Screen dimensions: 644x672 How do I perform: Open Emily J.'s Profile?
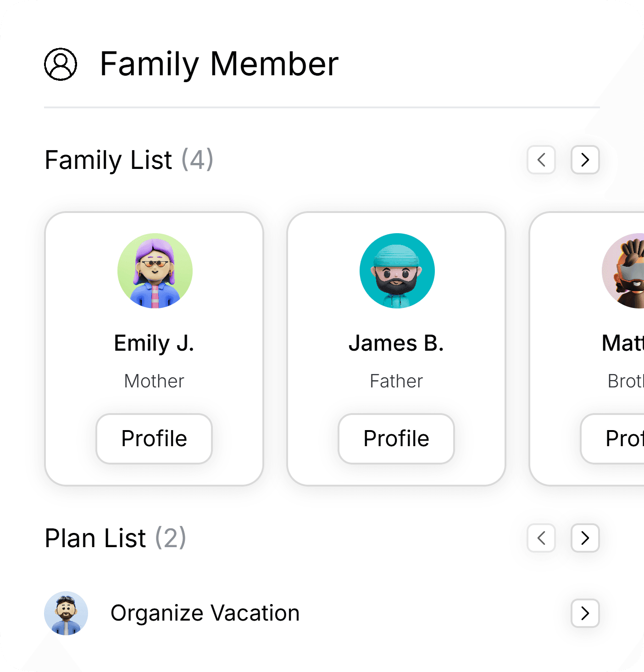click(154, 439)
